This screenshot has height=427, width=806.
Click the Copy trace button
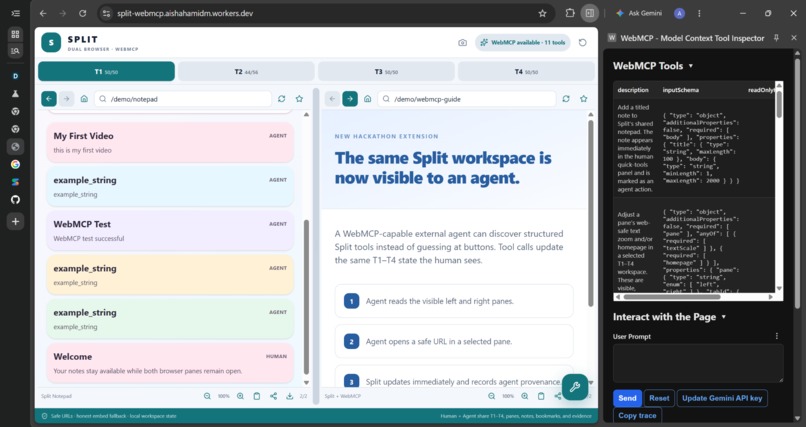(637, 415)
